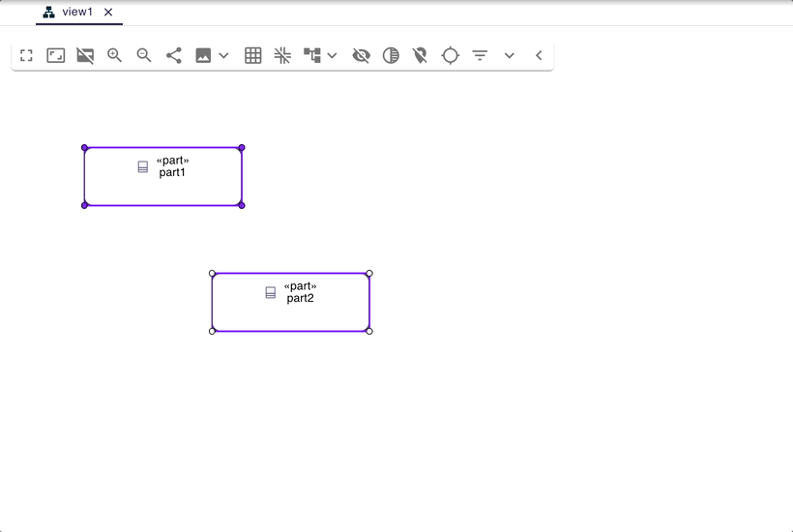Open the export image dropdown arrow

click(x=224, y=56)
